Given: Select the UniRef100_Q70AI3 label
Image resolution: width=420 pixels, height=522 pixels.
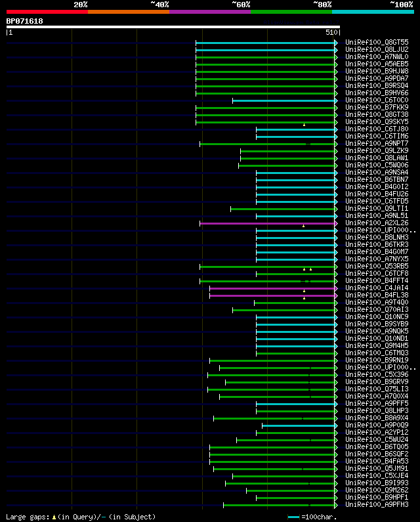Looking at the screenshot, I should point(377,310).
